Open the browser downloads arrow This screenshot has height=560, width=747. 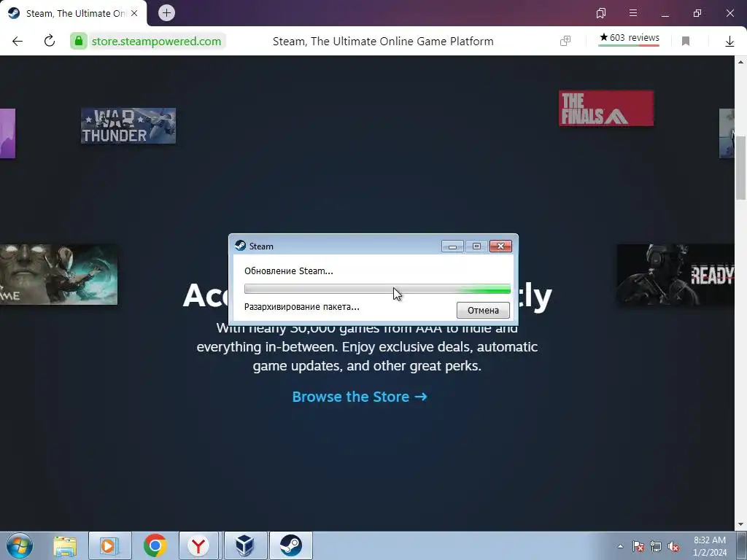[729, 42]
